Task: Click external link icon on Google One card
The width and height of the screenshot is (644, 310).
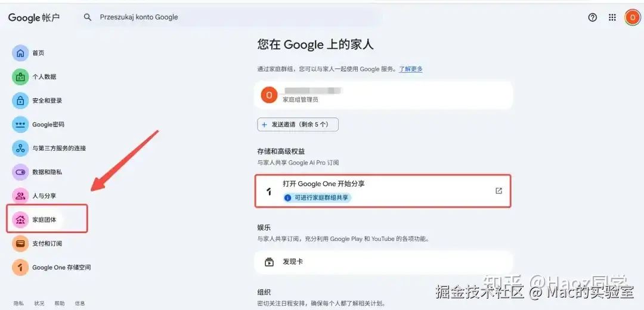Action: coord(499,191)
